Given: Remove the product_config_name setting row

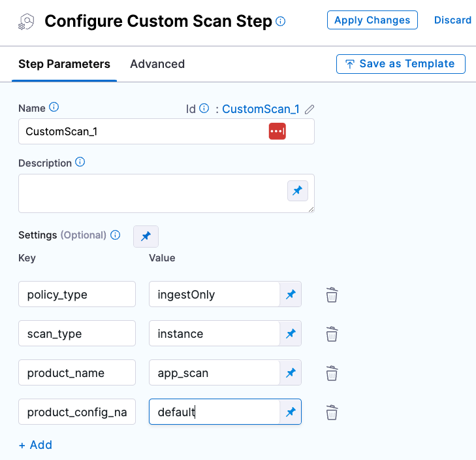Looking at the screenshot, I should point(332,413).
